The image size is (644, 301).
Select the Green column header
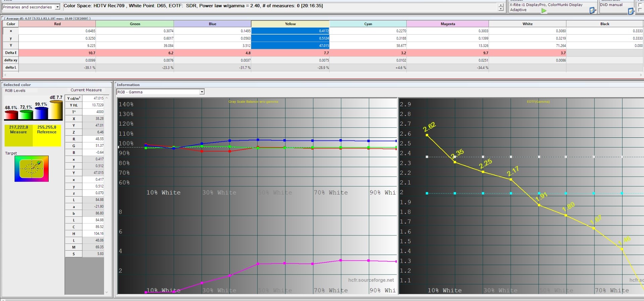[x=135, y=24]
